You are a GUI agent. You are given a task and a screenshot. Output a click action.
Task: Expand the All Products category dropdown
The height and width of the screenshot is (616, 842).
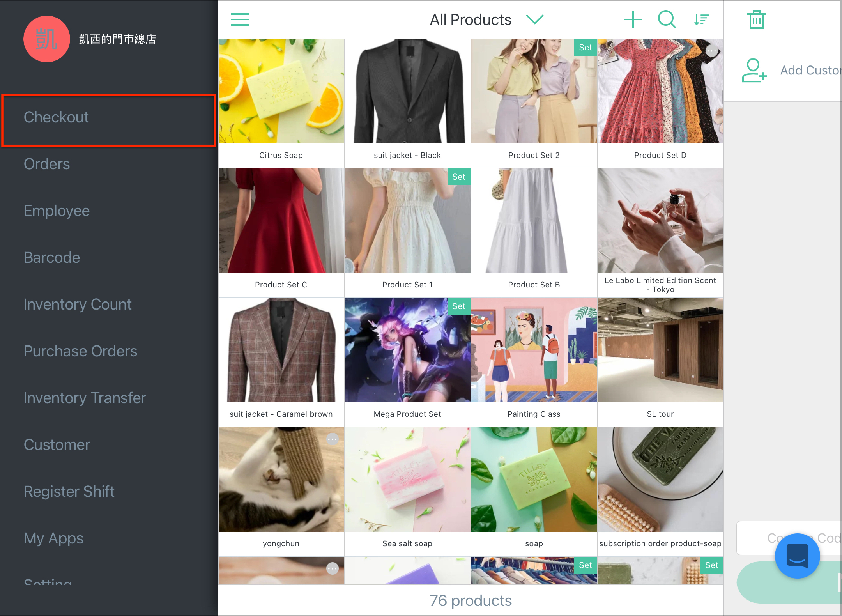pyautogui.click(x=534, y=19)
